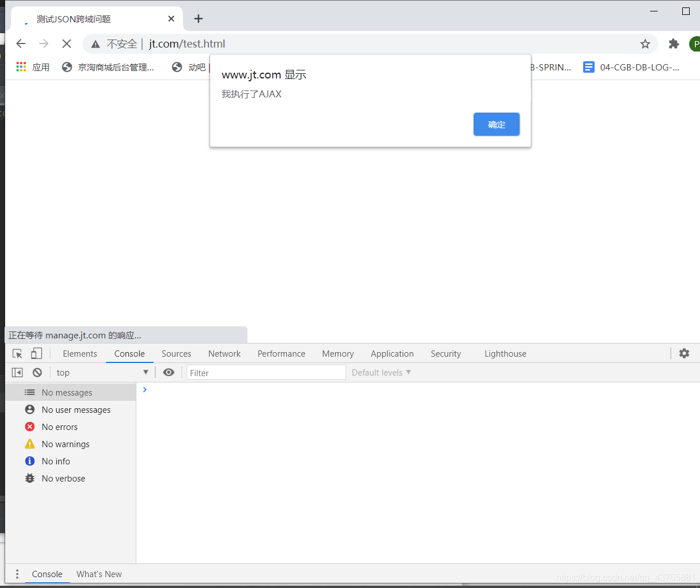Select the Console drawer tab

tap(47, 574)
